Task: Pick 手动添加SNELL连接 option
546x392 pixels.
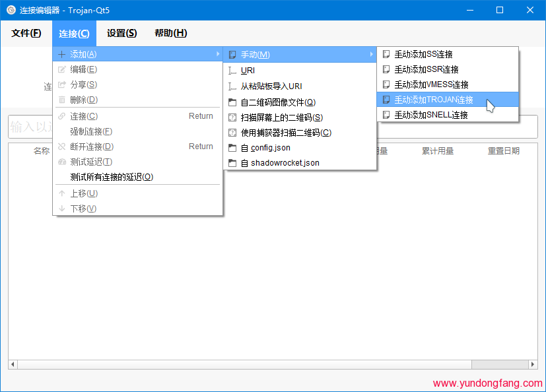Action: point(448,115)
